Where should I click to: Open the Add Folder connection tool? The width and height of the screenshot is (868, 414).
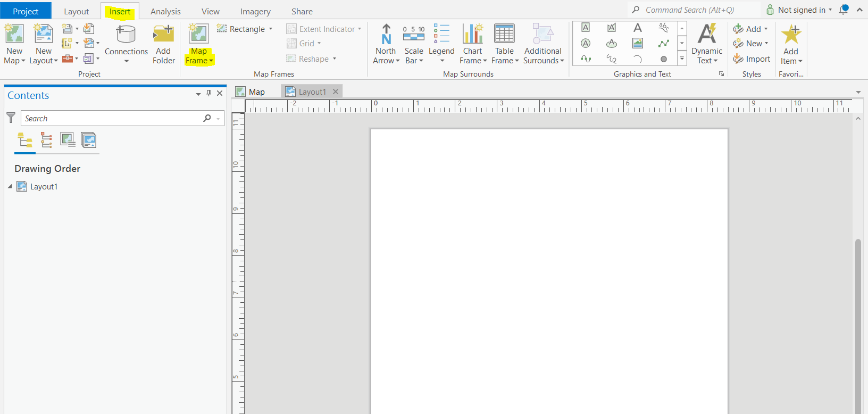(163, 44)
